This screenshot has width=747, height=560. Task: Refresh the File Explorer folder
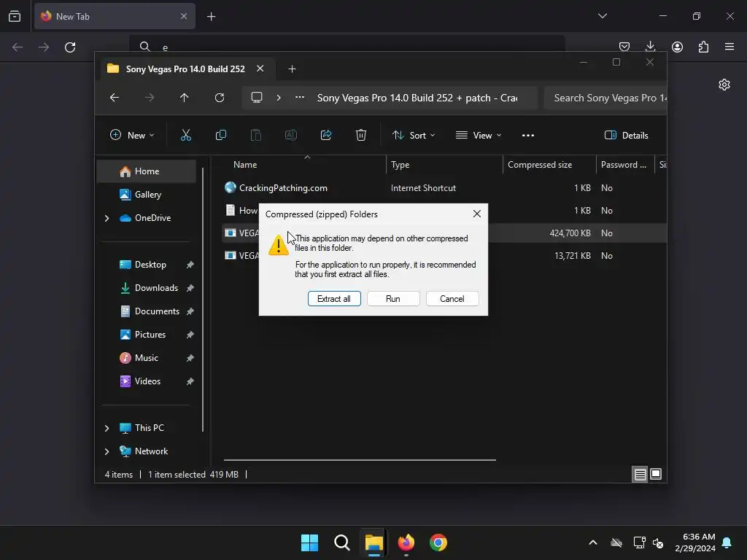[220, 98]
